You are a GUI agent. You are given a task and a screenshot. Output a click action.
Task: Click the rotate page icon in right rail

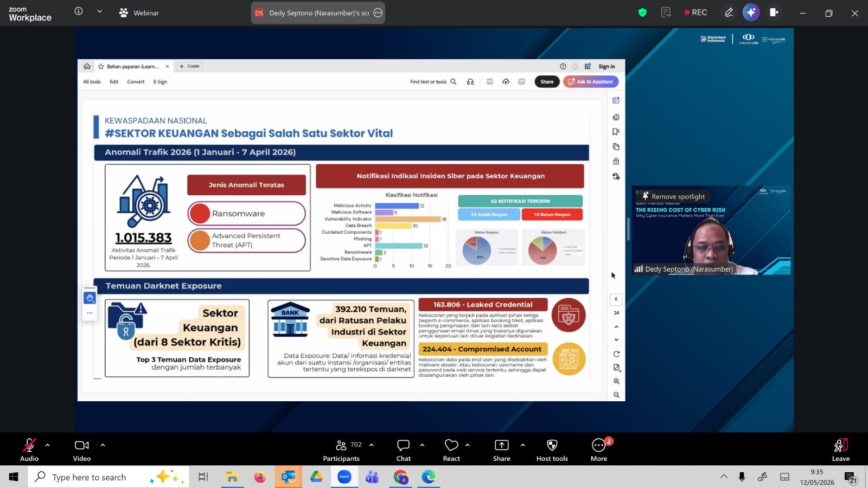point(616,354)
